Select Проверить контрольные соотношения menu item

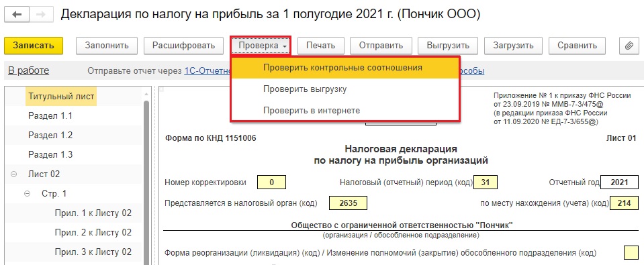coord(345,68)
